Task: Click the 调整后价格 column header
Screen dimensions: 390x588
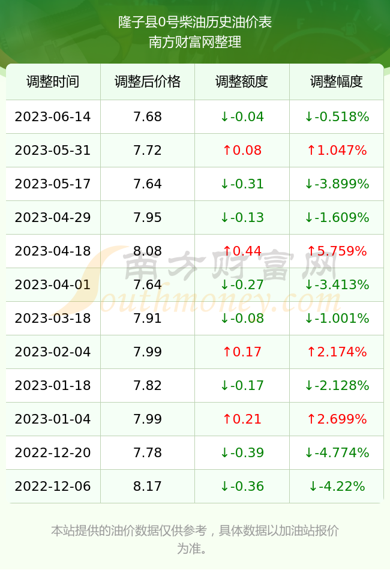Action: point(148,82)
